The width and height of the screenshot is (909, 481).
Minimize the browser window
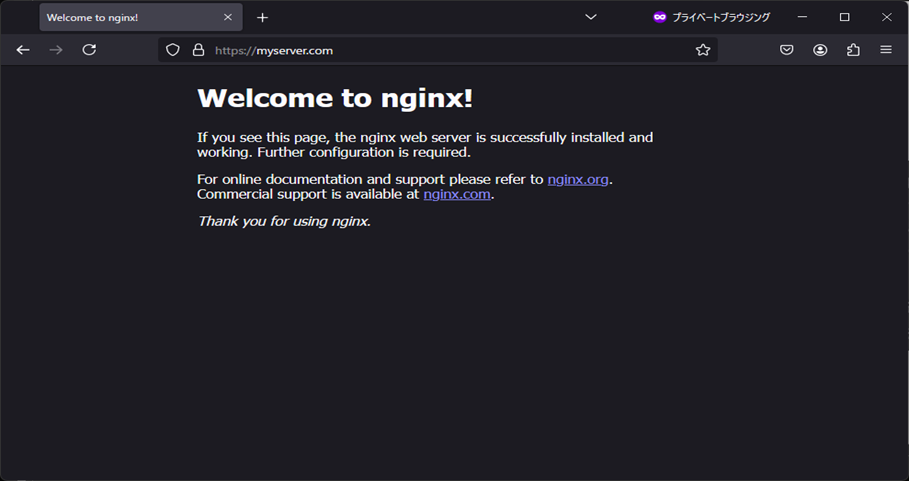coord(802,17)
